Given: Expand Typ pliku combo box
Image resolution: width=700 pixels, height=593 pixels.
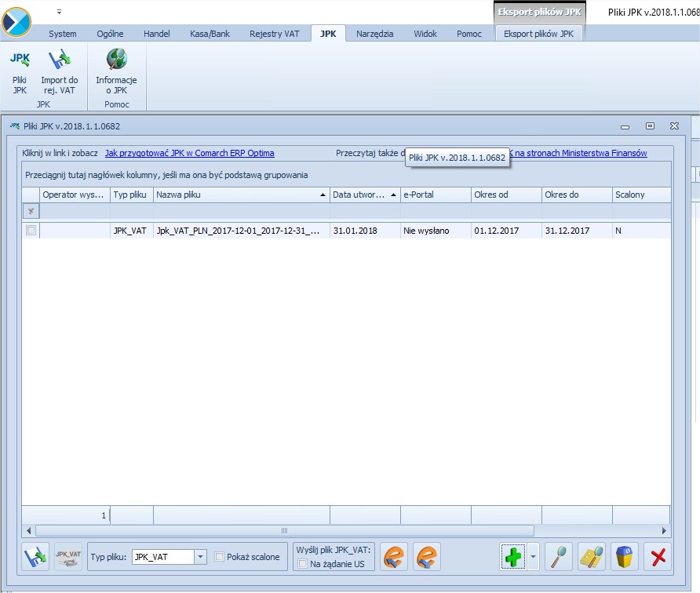Looking at the screenshot, I should [x=200, y=557].
